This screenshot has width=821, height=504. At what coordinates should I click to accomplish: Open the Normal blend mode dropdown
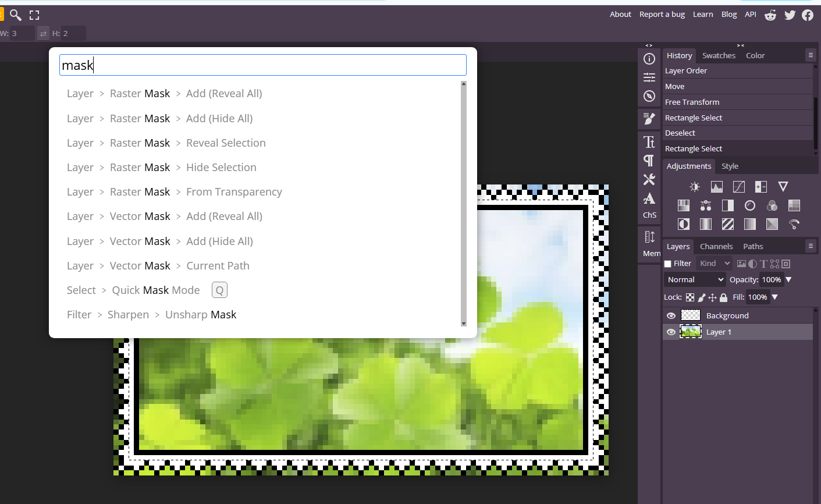coord(695,280)
